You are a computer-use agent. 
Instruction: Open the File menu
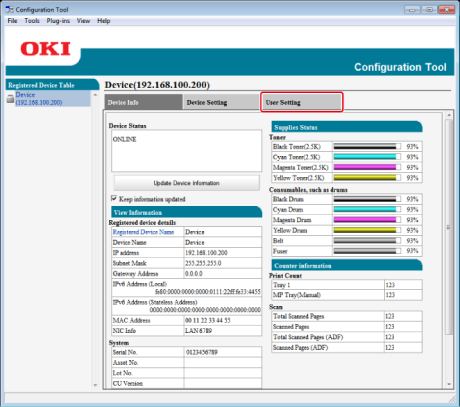tap(12, 21)
